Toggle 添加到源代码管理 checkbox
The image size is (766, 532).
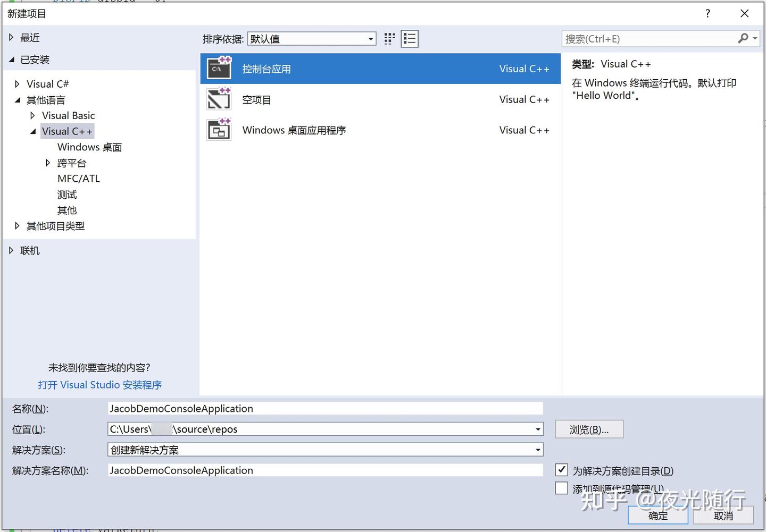[x=561, y=488]
